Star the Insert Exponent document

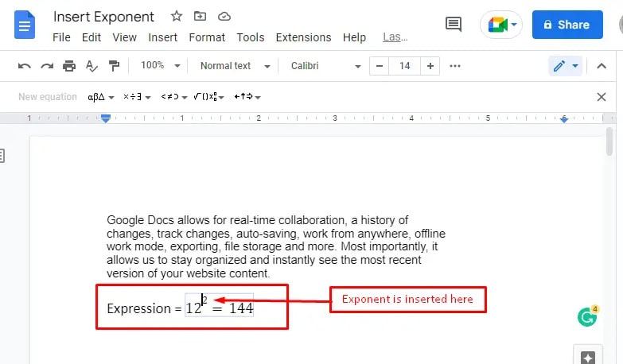click(177, 16)
